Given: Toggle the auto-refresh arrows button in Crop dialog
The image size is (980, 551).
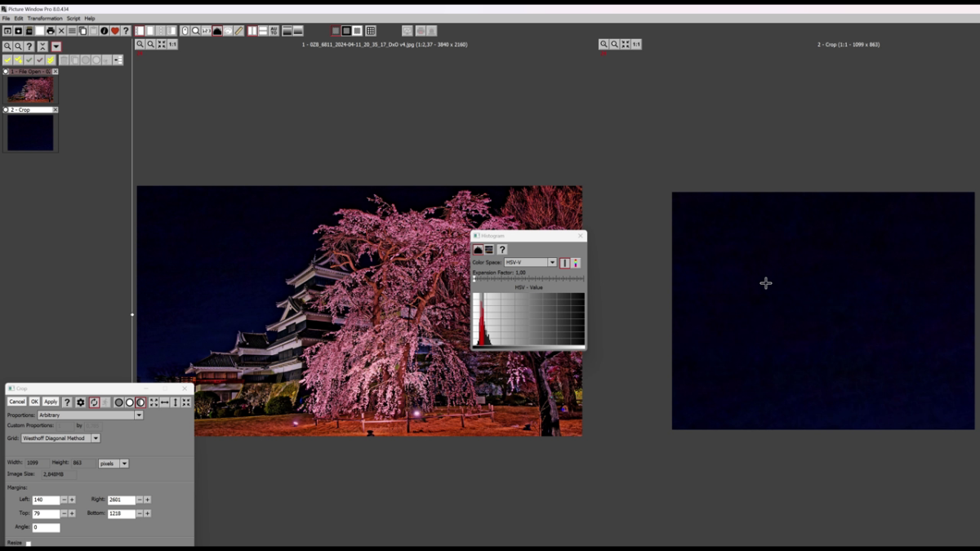Looking at the screenshot, I should click(94, 402).
